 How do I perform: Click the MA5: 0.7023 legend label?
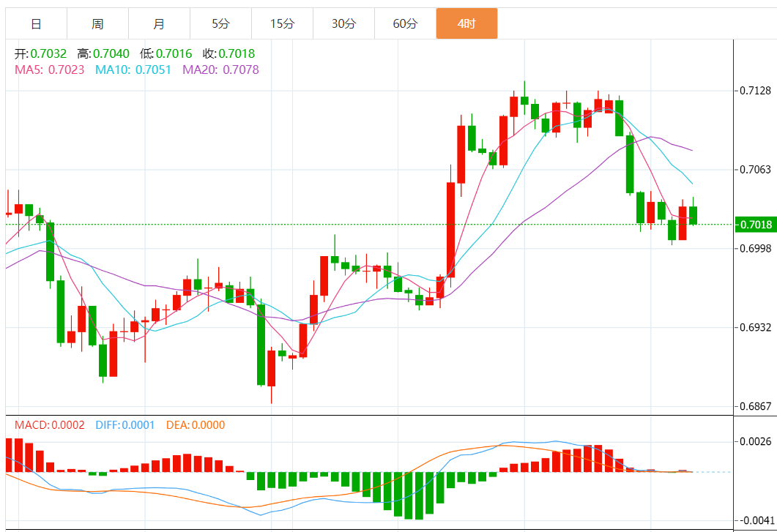[x=50, y=70]
